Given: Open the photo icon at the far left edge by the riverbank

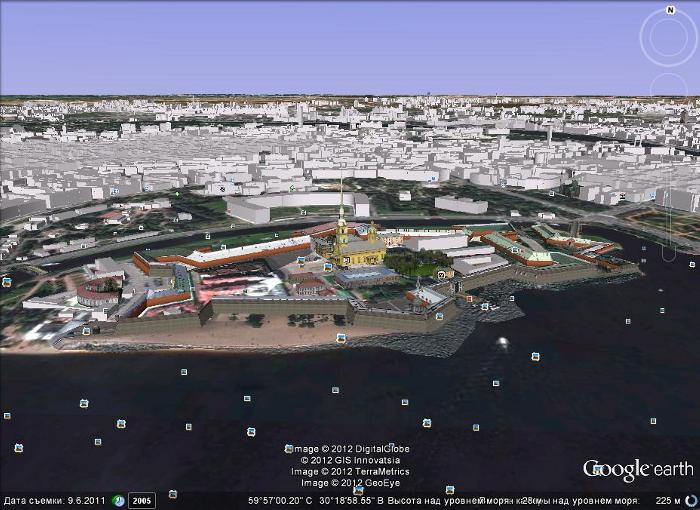Looking at the screenshot, I should pyautogui.click(x=7, y=282).
